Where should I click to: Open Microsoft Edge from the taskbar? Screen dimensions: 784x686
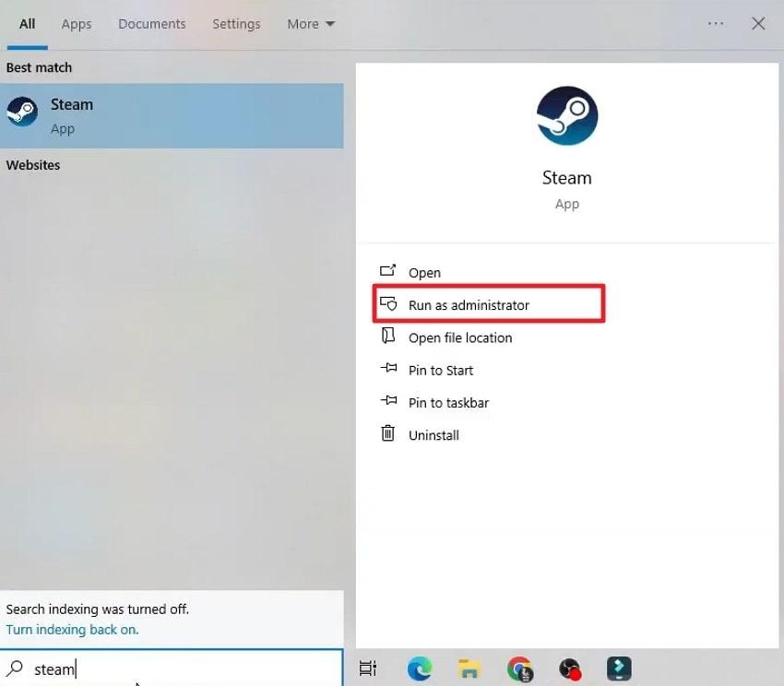(x=420, y=668)
